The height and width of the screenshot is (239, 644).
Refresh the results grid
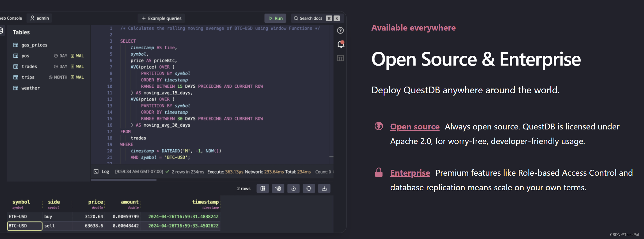coord(309,189)
